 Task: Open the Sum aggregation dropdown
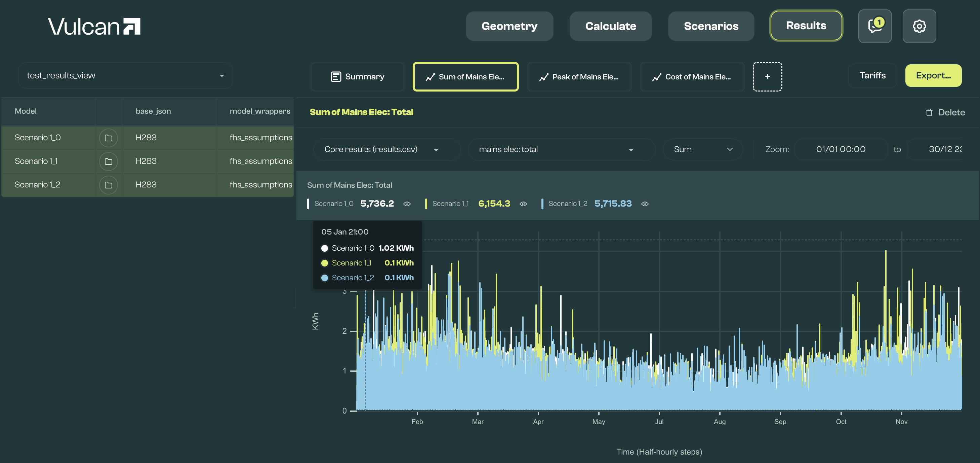click(703, 149)
